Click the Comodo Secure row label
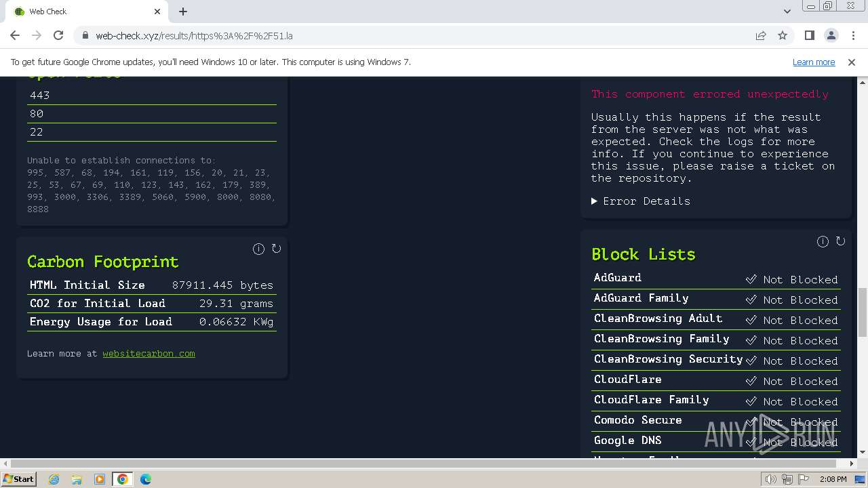Viewport: 868px width, 488px height. point(637,420)
